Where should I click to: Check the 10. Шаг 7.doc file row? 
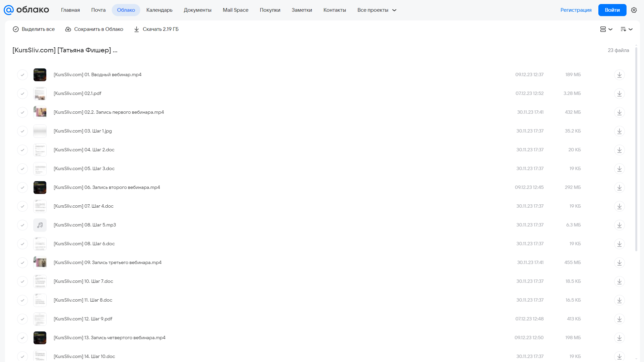pos(22,281)
